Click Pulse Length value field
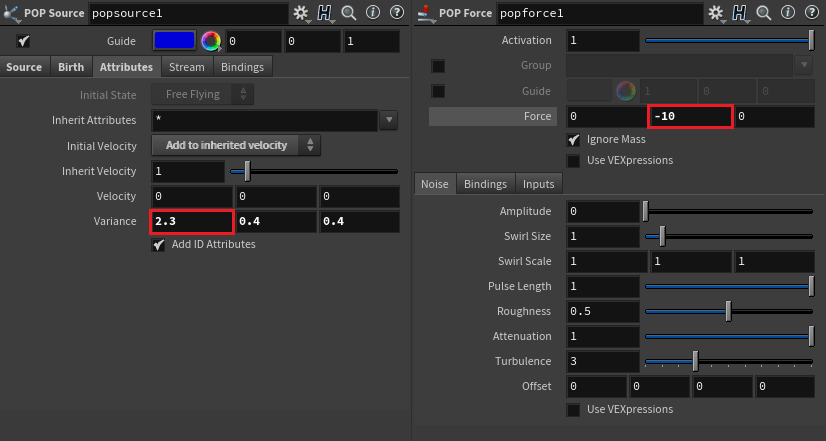The width and height of the screenshot is (826, 441). (603, 286)
